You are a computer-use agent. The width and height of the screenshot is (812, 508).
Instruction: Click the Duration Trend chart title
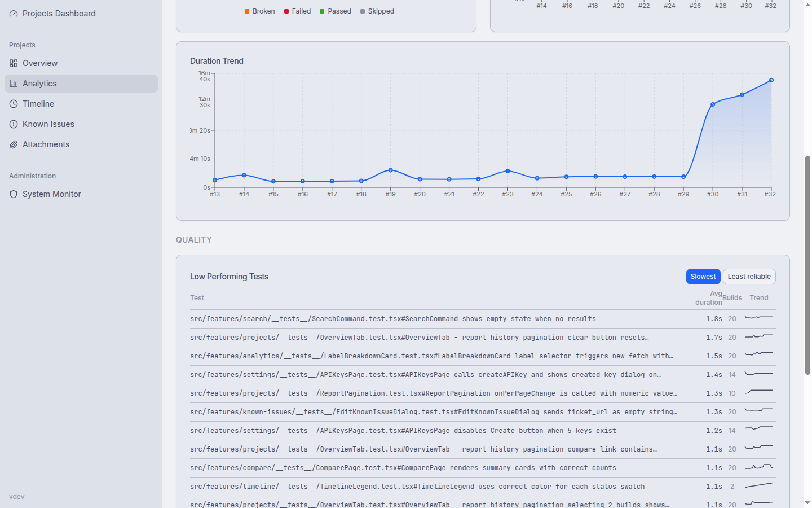[x=217, y=61]
